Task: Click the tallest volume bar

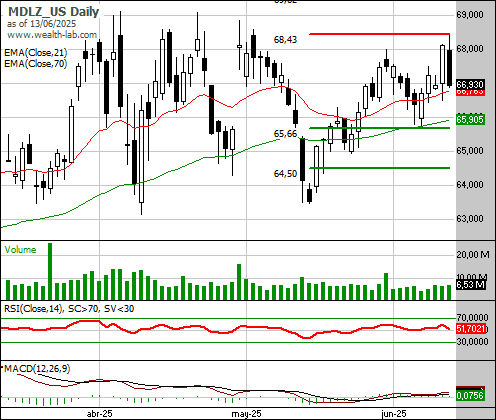Action: coord(50,271)
